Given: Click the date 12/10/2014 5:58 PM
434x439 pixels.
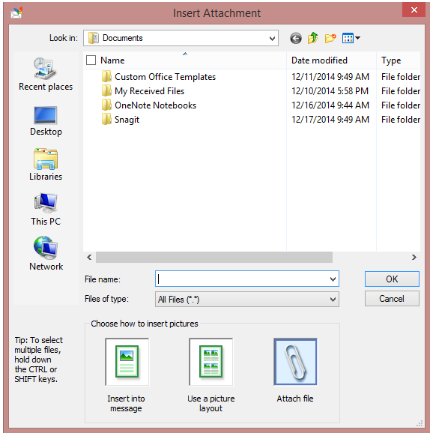Looking at the screenshot, I should tap(330, 91).
